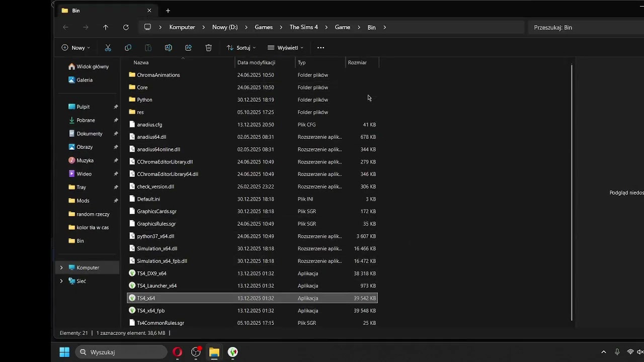Show hidden tray icons chevron
The image size is (644, 362).
[x=604, y=352]
